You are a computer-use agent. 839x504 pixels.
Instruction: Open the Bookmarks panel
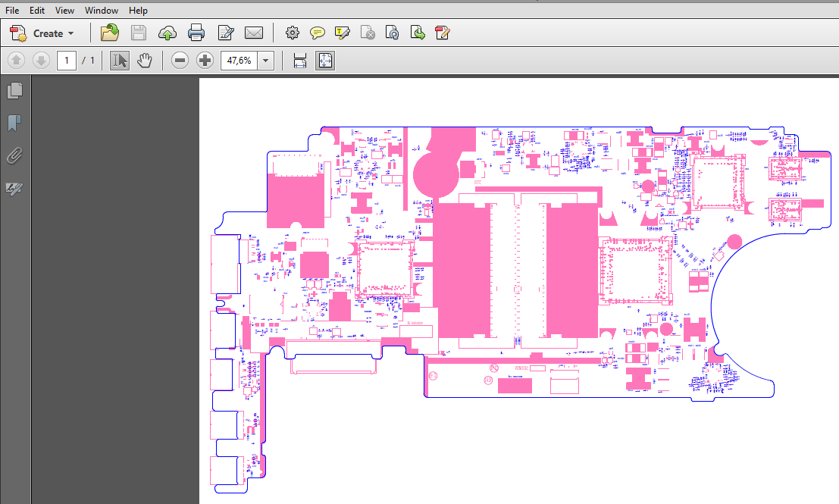[x=14, y=123]
